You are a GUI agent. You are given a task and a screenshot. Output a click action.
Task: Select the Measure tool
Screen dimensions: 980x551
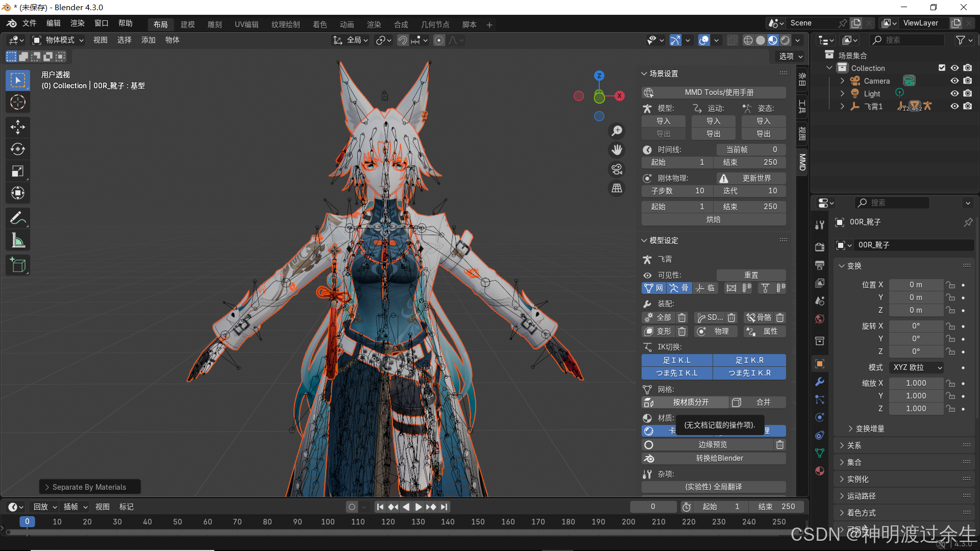point(18,240)
